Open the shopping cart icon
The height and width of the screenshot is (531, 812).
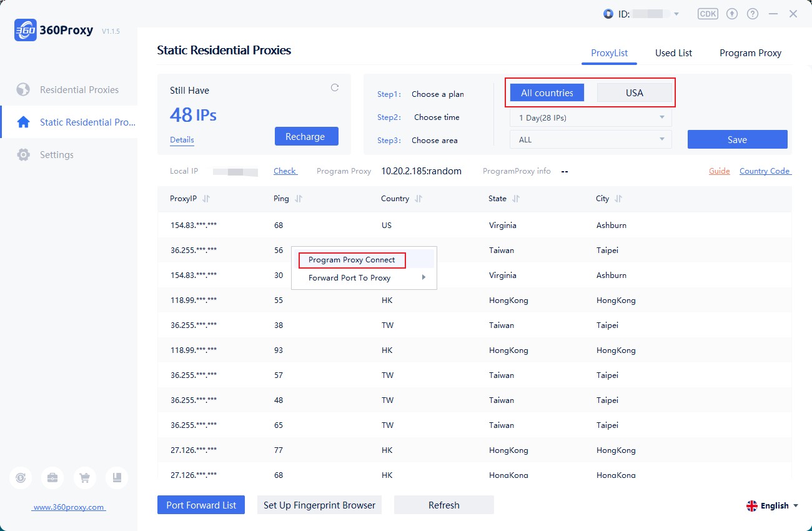click(x=84, y=478)
